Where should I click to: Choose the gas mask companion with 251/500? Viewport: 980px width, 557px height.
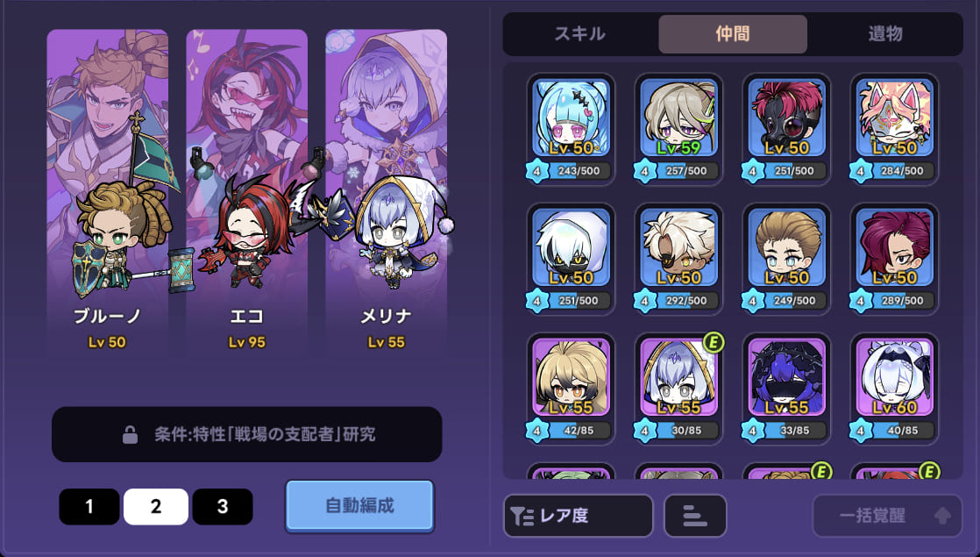787,130
